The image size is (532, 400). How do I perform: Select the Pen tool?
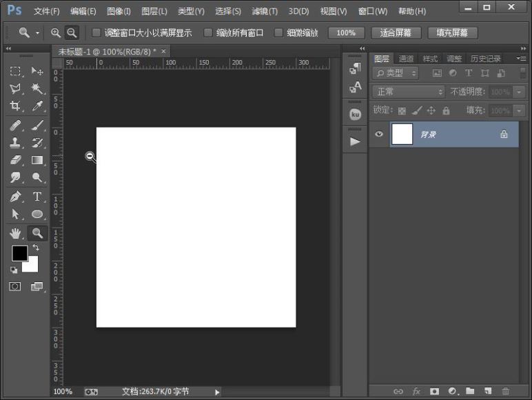click(x=15, y=197)
